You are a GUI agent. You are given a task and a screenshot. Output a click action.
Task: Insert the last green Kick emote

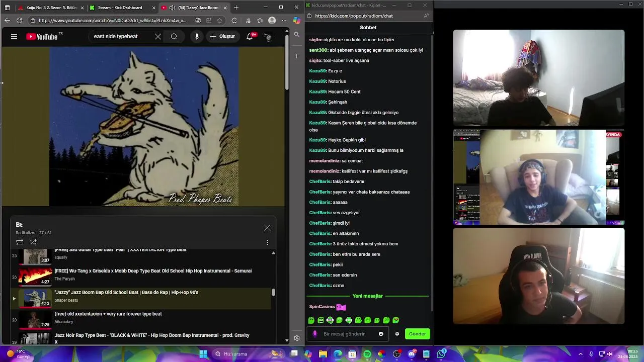[x=396, y=320]
